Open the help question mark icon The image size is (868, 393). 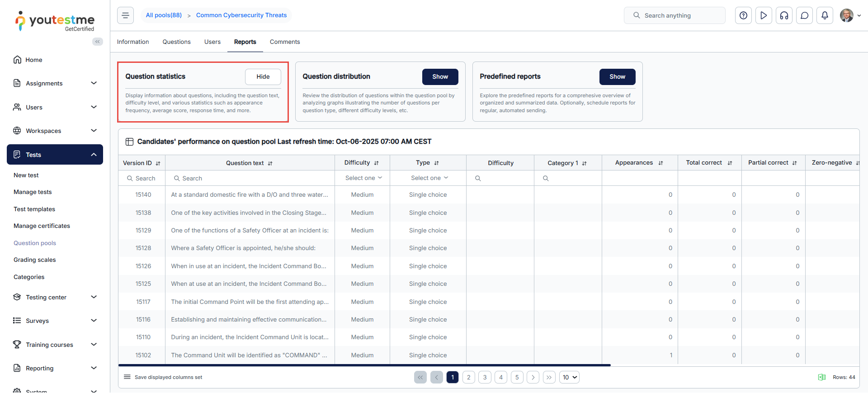click(x=743, y=15)
